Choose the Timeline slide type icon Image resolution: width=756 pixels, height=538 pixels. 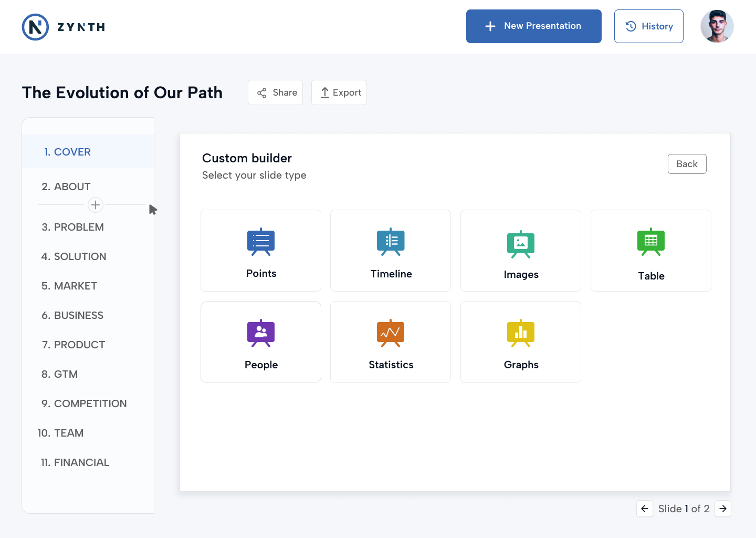click(391, 242)
